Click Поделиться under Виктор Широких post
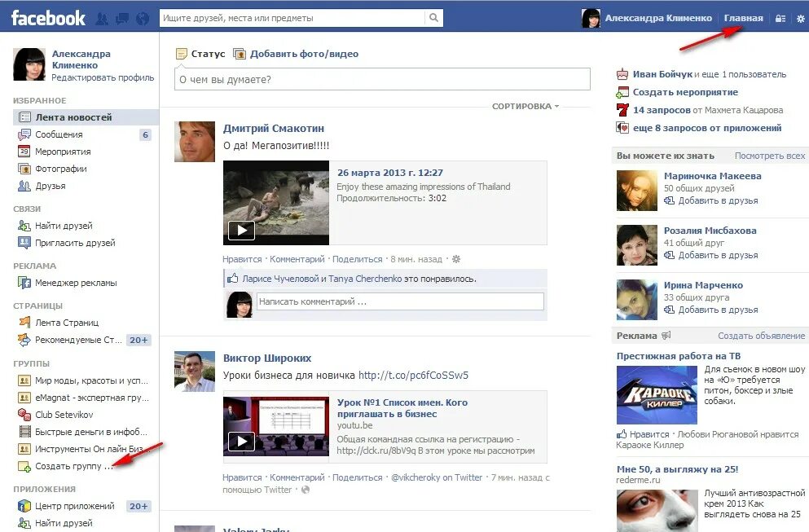The width and height of the screenshot is (809, 532). pos(357,477)
